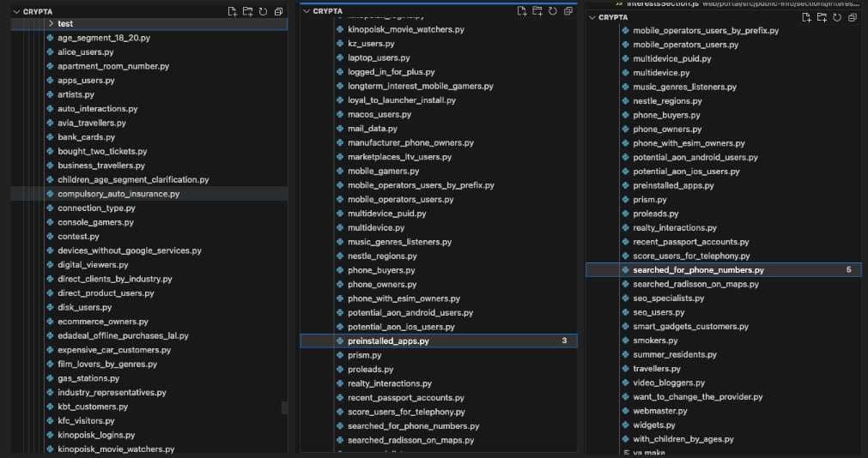The image size is (868, 458).
Task: Open video_bloggers.py file
Action: click(x=669, y=383)
